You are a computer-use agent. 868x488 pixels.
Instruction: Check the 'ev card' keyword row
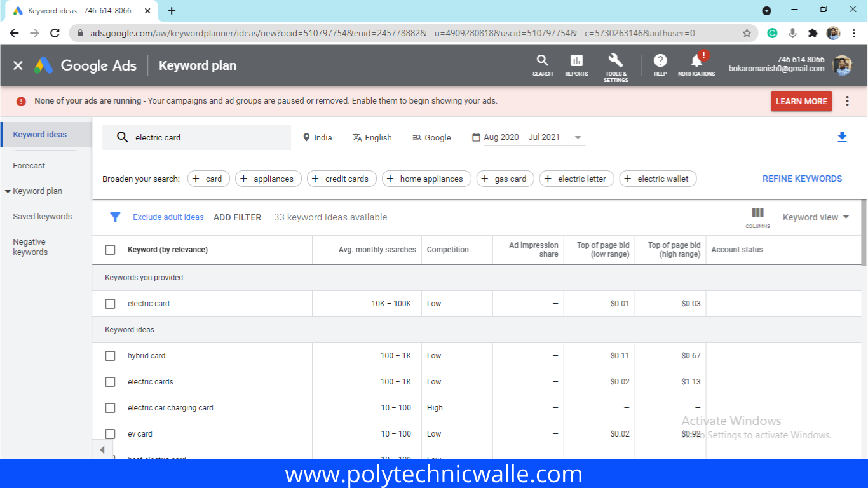[x=110, y=434]
